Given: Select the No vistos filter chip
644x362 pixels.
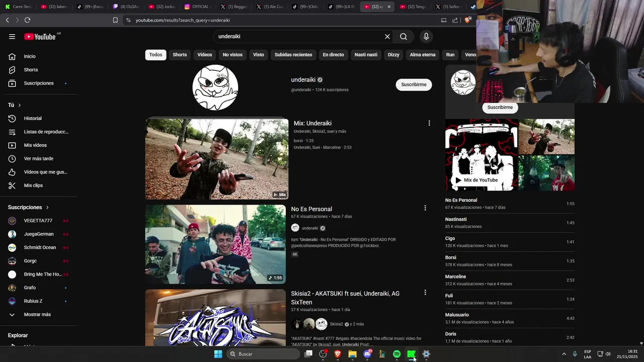Looking at the screenshot, I should (232, 55).
